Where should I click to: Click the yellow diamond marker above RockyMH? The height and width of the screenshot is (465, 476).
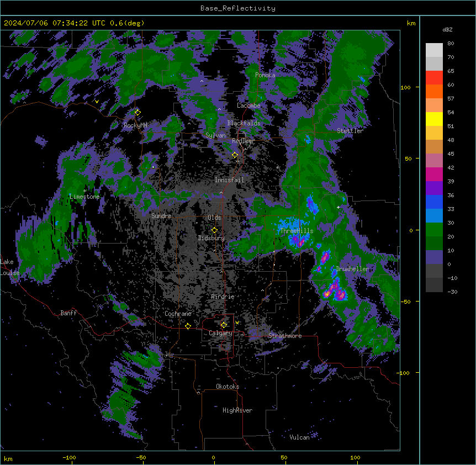(x=137, y=113)
